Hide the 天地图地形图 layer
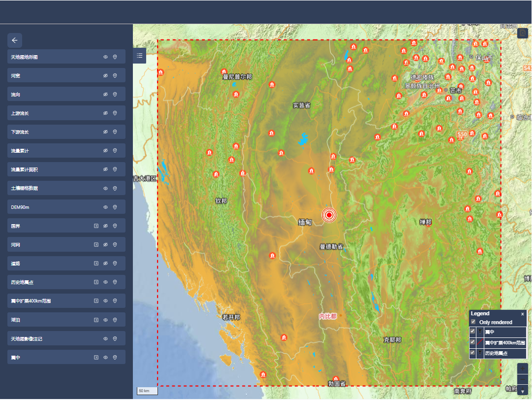The image size is (532, 401). click(x=105, y=57)
